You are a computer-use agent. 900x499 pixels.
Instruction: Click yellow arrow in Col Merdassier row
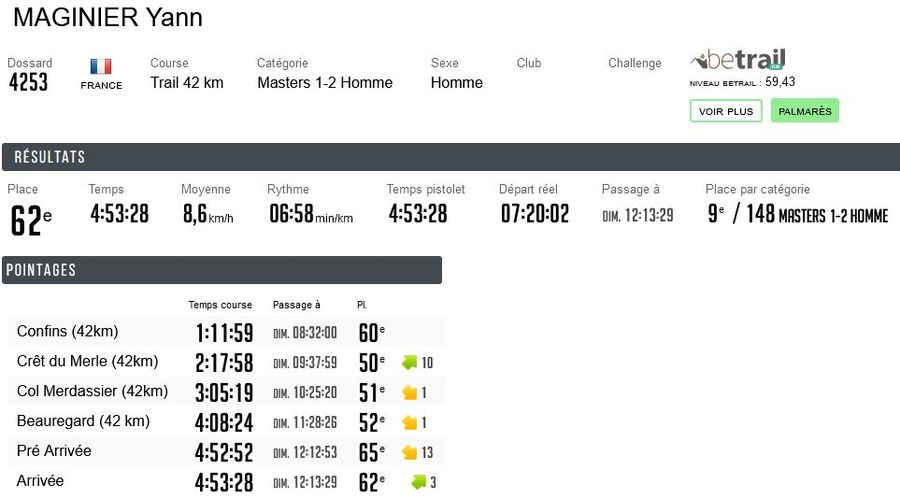click(x=409, y=392)
